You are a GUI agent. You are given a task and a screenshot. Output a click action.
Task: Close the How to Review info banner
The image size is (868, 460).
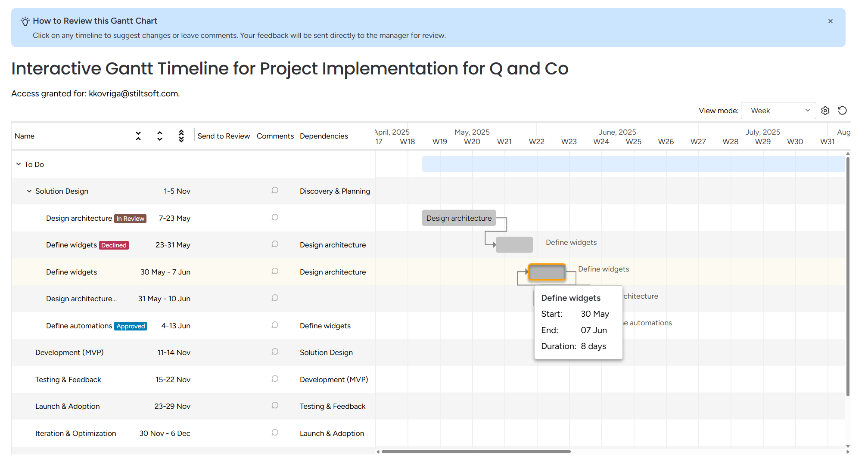click(830, 21)
